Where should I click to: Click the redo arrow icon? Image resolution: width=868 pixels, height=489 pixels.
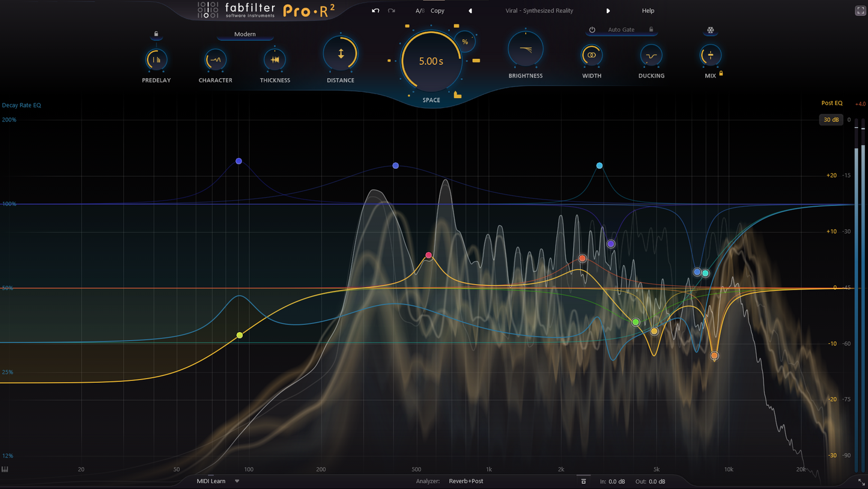click(x=392, y=11)
